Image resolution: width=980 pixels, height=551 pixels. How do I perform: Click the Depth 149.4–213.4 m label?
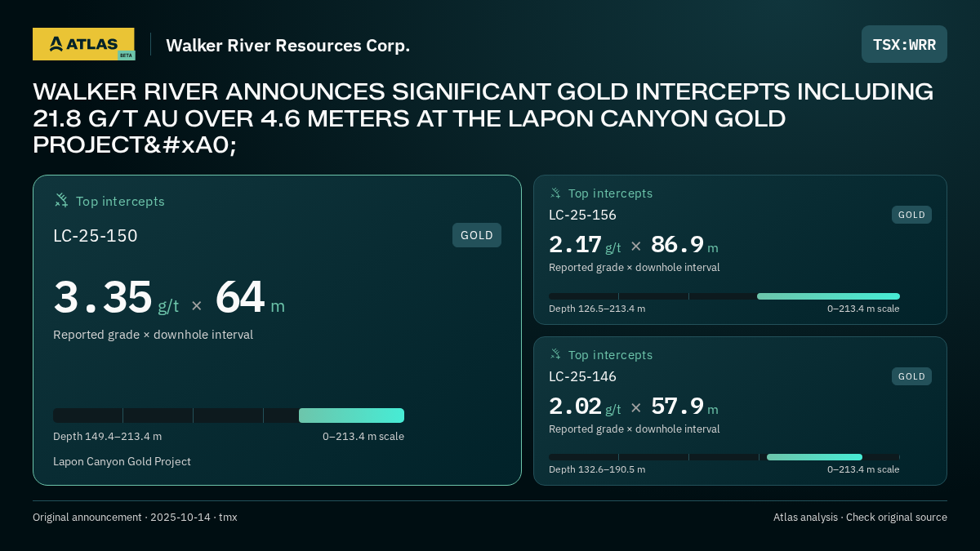tap(107, 436)
